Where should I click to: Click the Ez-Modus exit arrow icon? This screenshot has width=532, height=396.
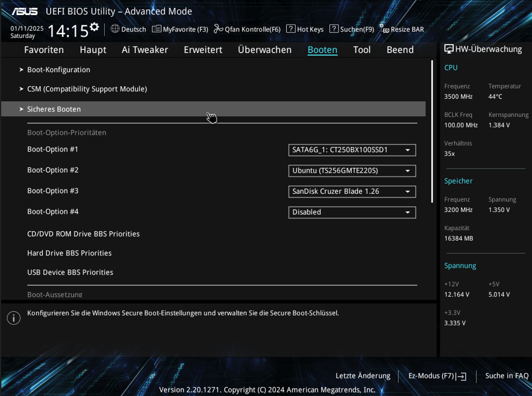462,376
